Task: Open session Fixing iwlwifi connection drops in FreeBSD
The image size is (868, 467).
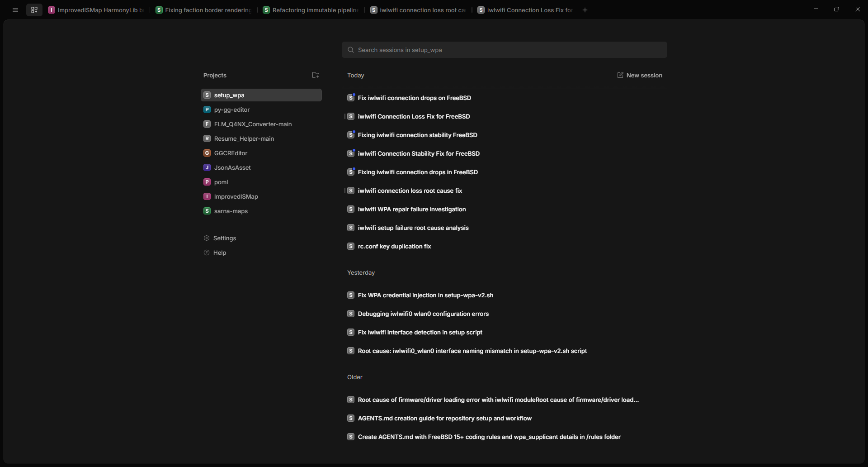Action: (505, 172)
